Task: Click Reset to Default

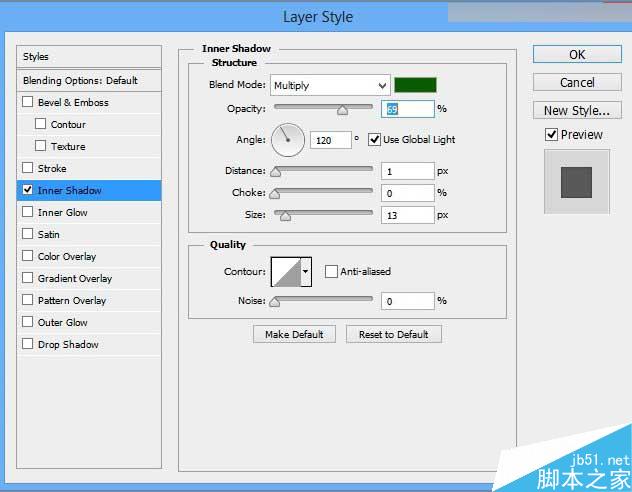Action: tap(394, 334)
